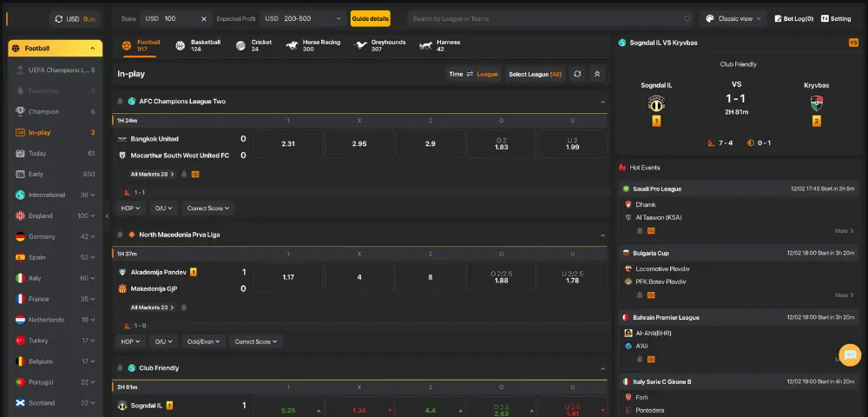Click the collapse-all double chevron icon
Viewport: 868px width, 417px height.
coord(597,74)
